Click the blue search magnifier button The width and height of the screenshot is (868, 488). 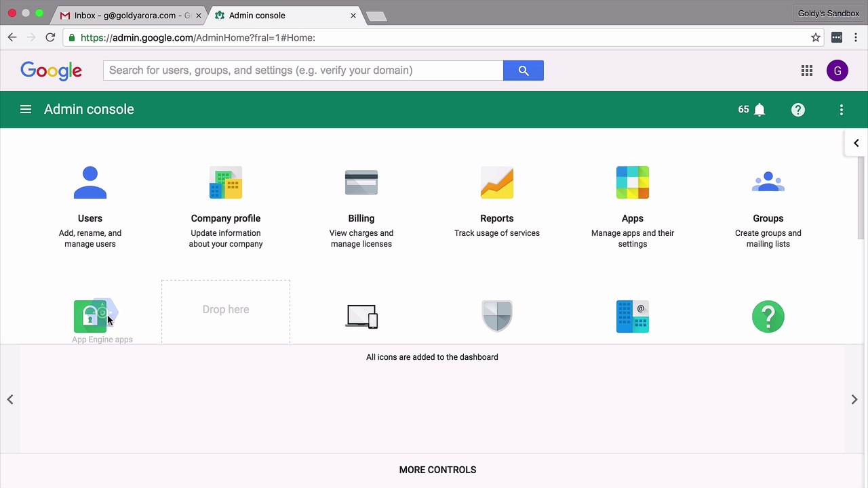point(524,70)
